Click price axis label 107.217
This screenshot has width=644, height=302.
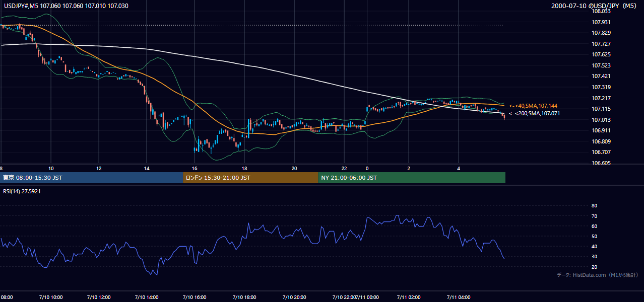[x=601, y=98]
